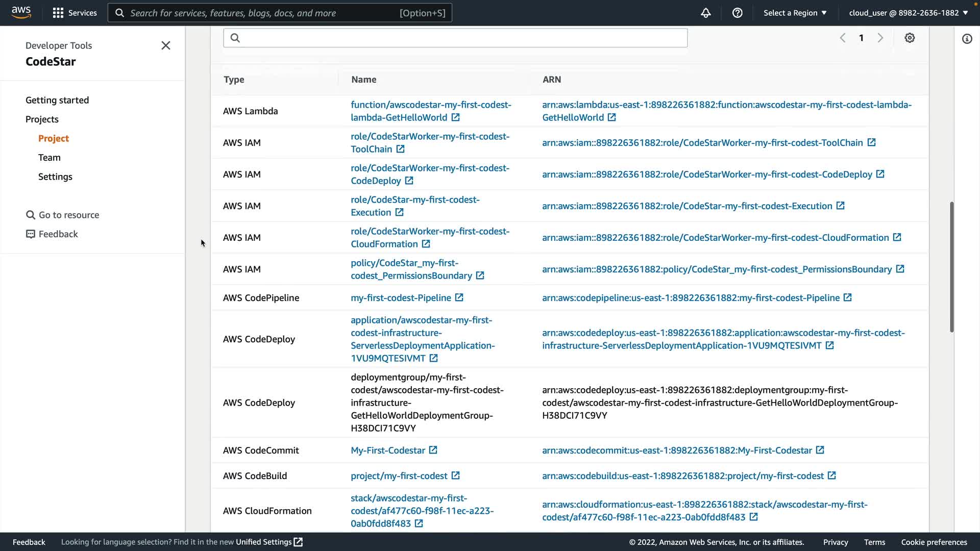Open the notifications bell
Viewport: 980px width, 551px height.
tap(705, 13)
